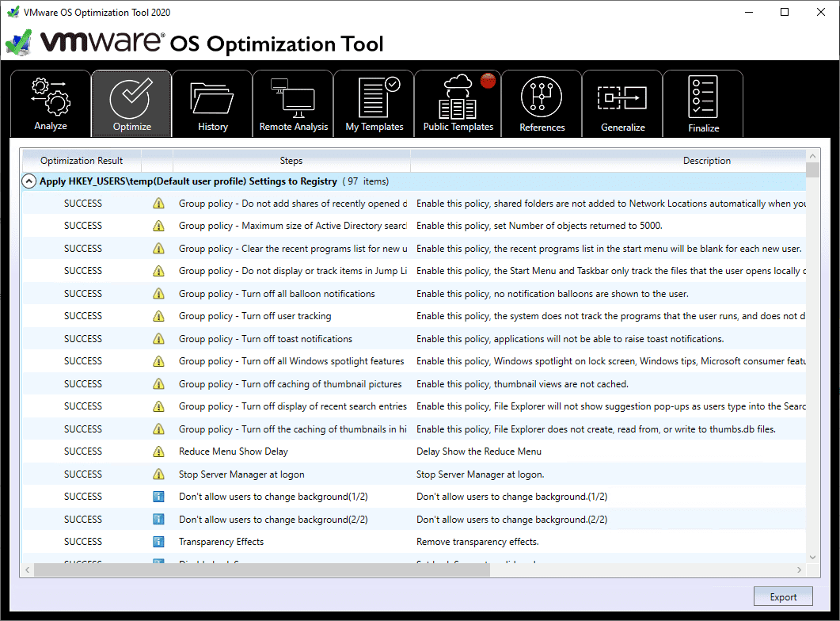
Task: Select 'Turn off all Windows spotlight features' step
Action: 291,361
